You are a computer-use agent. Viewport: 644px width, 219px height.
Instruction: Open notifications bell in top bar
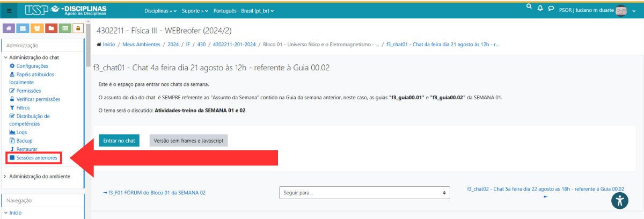(x=540, y=9)
